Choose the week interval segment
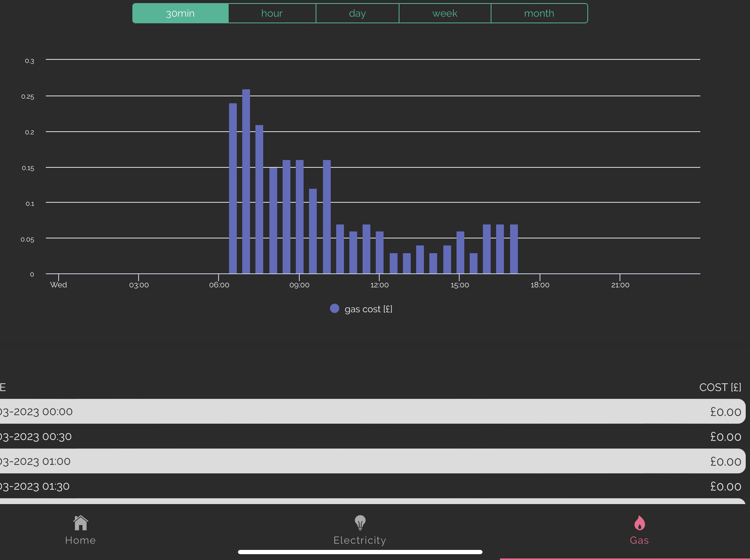Image resolution: width=750 pixels, height=560 pixels. pyautogui.click(x=445, y=14)
